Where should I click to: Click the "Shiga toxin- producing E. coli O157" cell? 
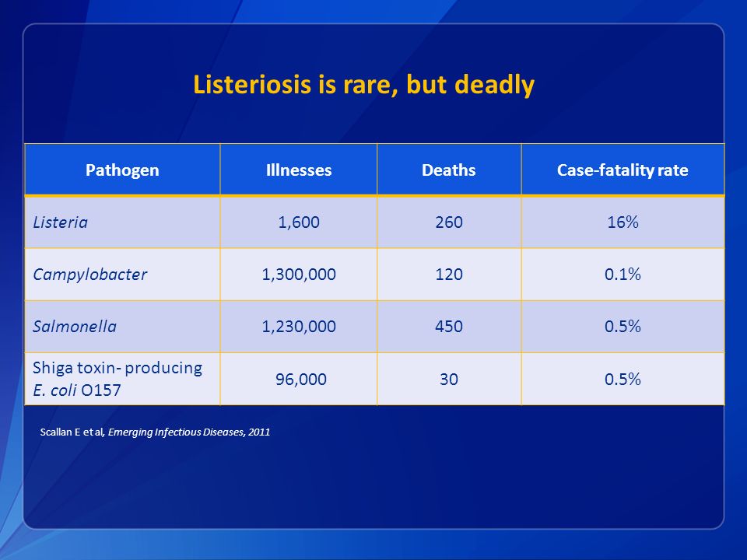122,379
